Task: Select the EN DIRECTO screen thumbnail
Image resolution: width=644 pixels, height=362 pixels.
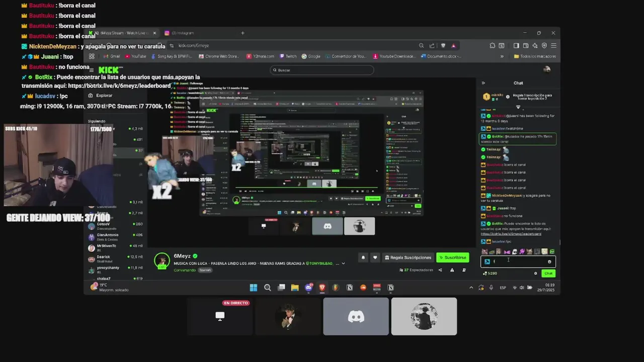Action: tap(220, 316)
